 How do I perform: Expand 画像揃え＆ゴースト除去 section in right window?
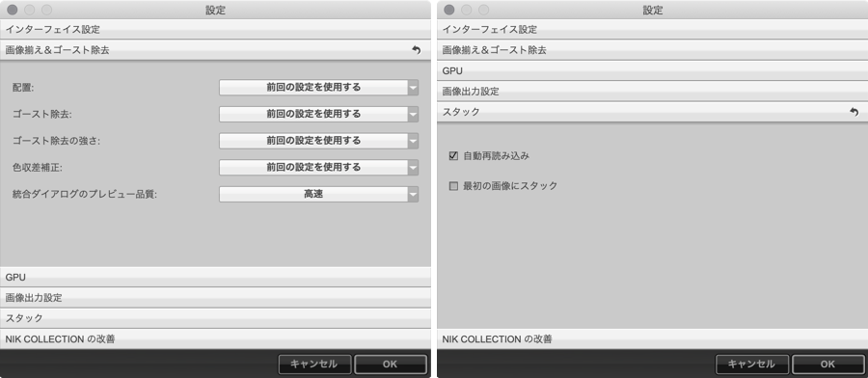pos(653,50)
